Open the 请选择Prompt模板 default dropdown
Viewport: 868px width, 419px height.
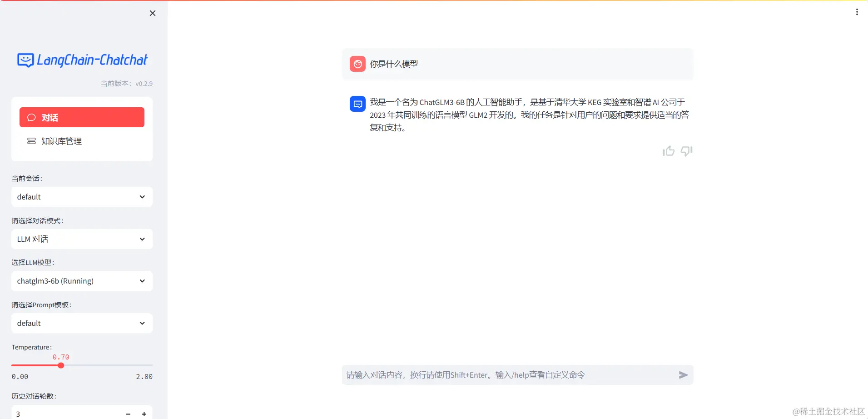tap(82, 323)
